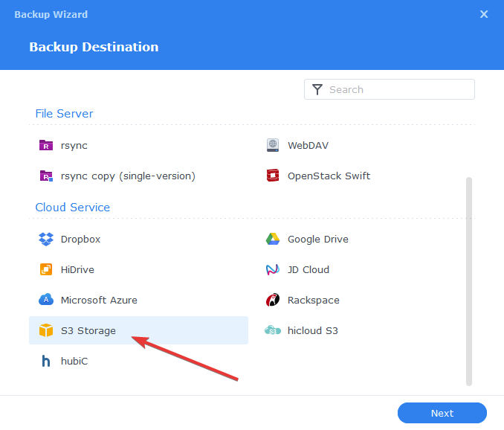Screen dimensions: 504x430
Task: Click the File Server section heading
Action: click(x=64, y=114)
